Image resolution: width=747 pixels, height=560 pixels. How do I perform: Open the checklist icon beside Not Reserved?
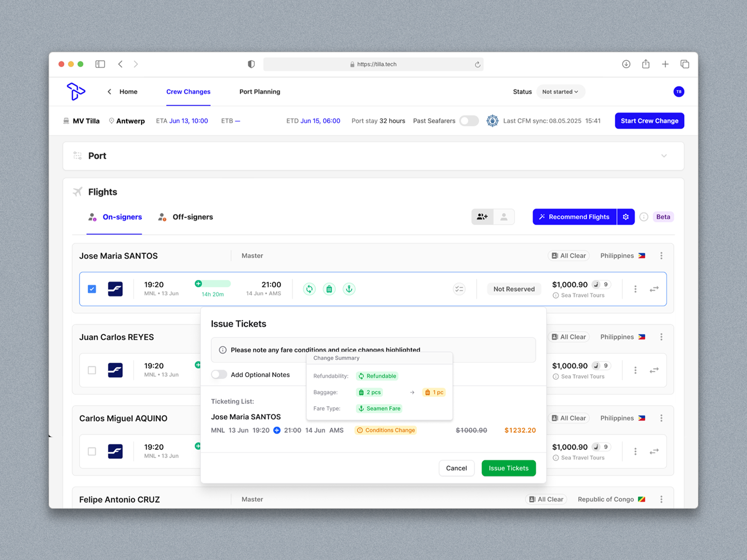tap(459, 289)
